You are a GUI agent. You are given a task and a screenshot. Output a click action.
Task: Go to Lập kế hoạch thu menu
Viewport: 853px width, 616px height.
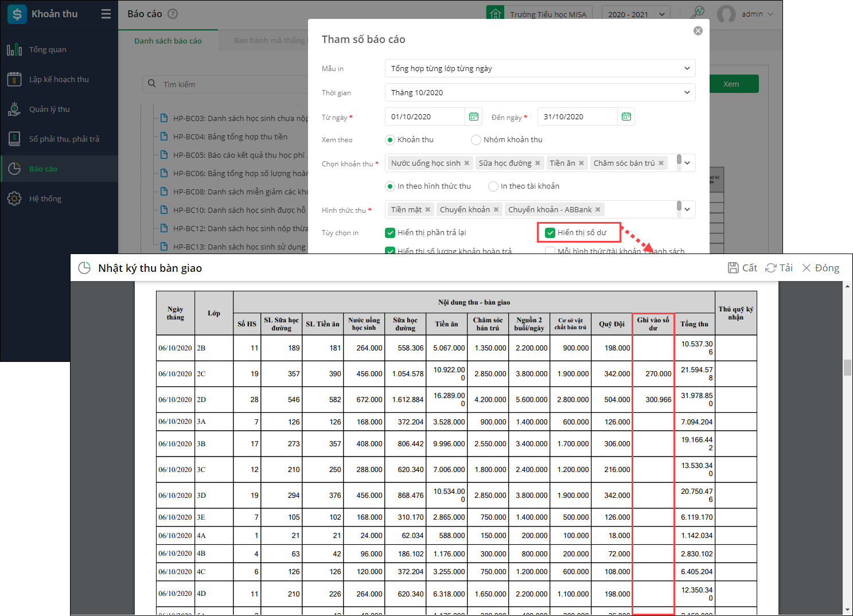(x=59, y=79)
